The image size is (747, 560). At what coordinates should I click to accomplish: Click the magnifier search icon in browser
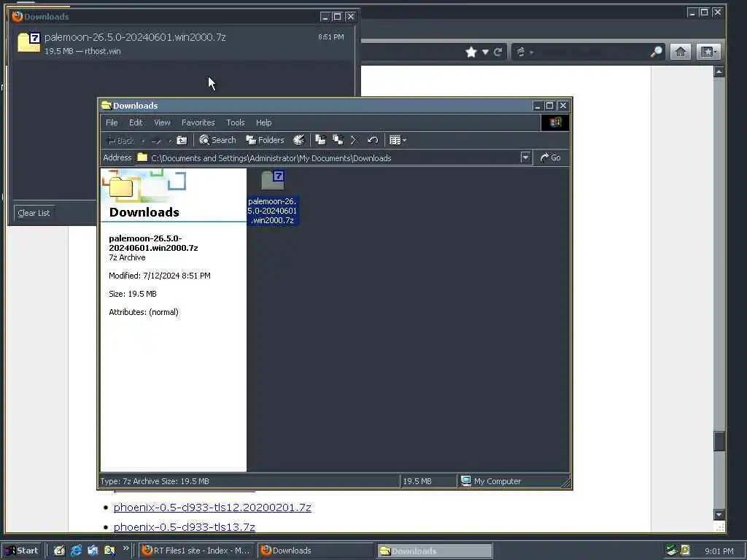656,52
